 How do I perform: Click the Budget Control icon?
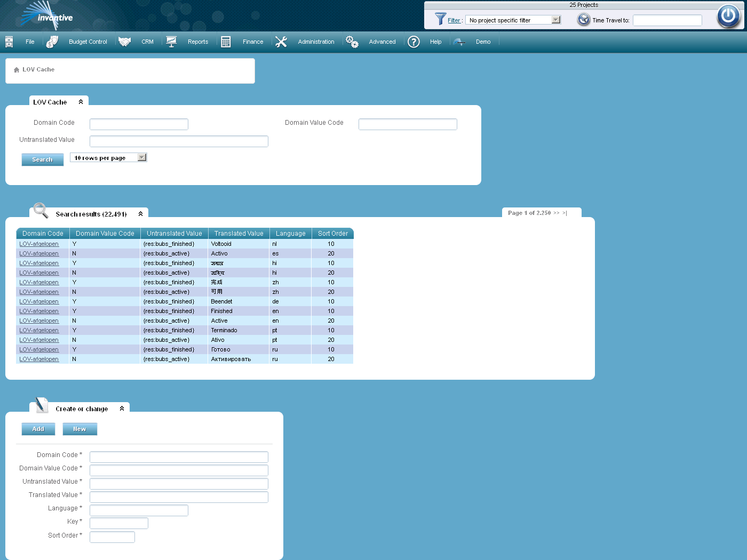click(52, 41)
